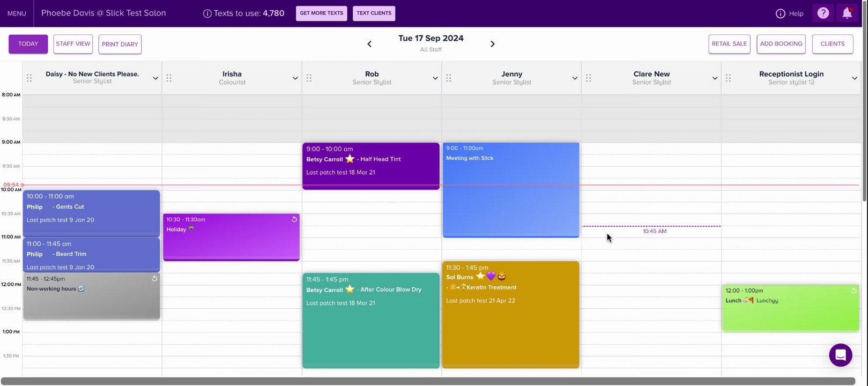The width and height of the screenshot is (868, 386).
Task: Switch to STAFF VIEW
Action: (73, 44)
